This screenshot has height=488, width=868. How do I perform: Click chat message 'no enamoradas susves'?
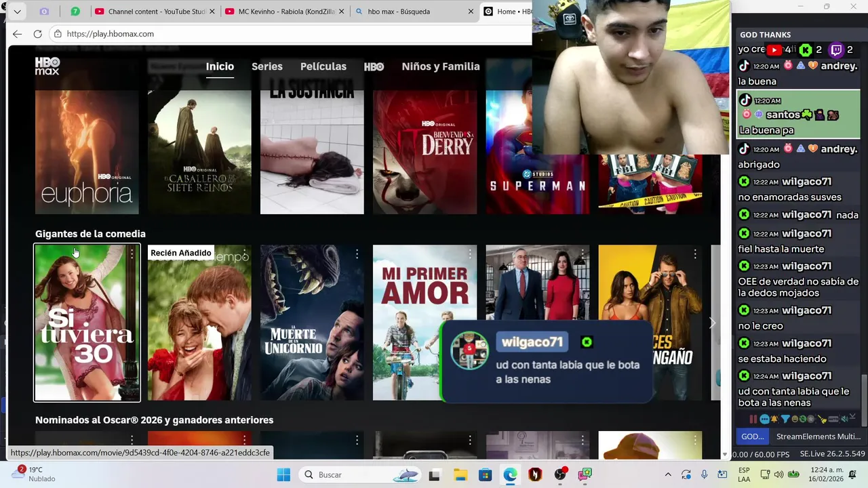pos(789,197)
